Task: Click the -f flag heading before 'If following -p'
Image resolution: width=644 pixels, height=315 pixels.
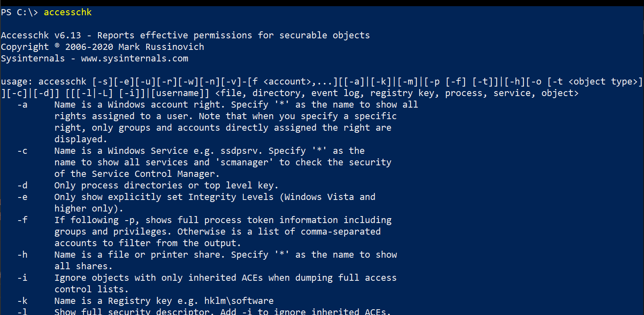Action: pyautogui.click(x=22, y=220)
